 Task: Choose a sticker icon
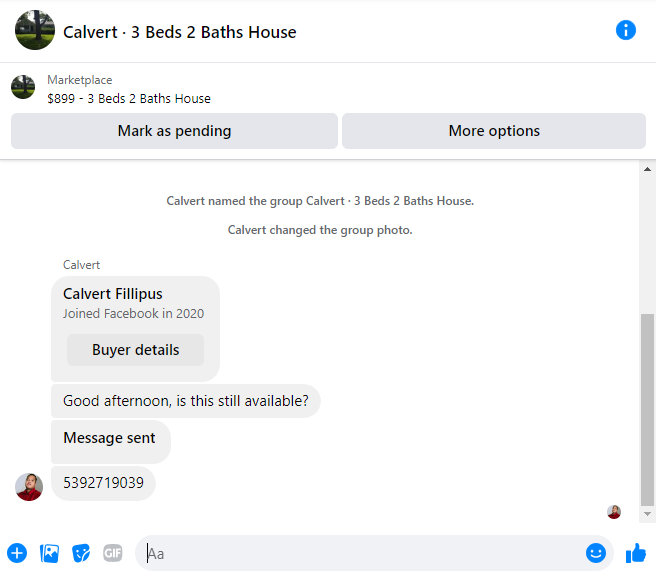pyautogui.click(x=81, y=553)
